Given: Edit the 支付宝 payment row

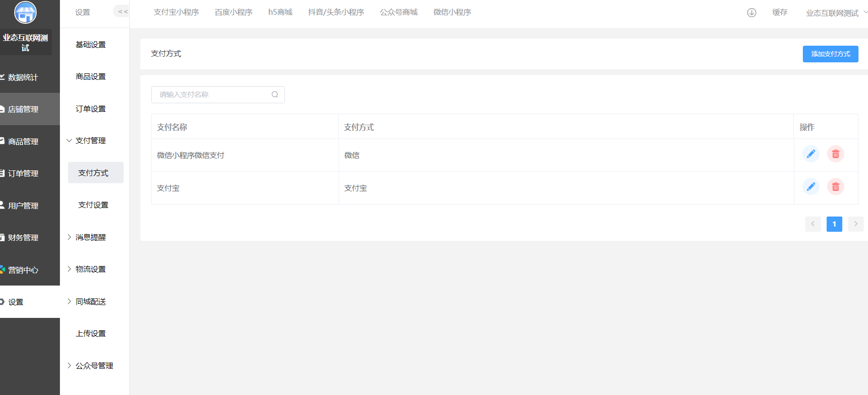Looking at the screenshot, I should 811,187.
